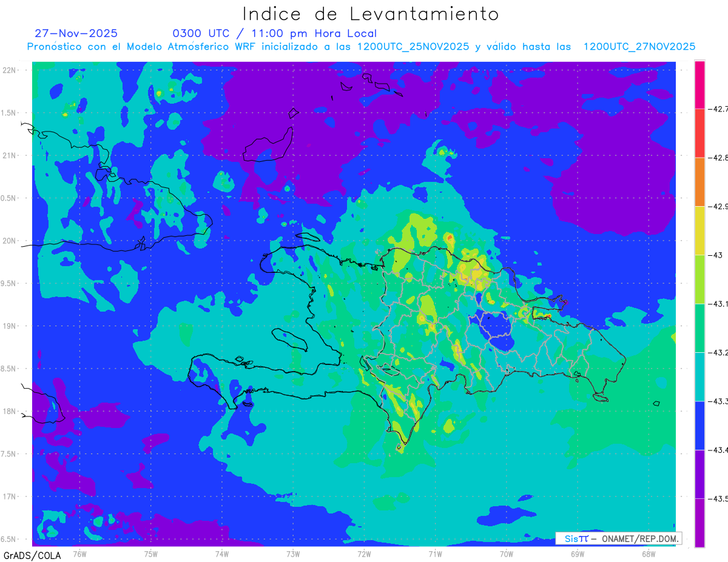Pick the green colorbar segment below -43.1
The height and width of the screenshot is (562, 728).
point(699,328)
